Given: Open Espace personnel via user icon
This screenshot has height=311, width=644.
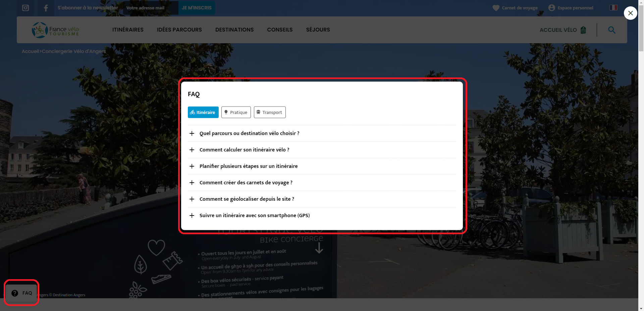Looking at the screenshot, I should pos(552,7).
